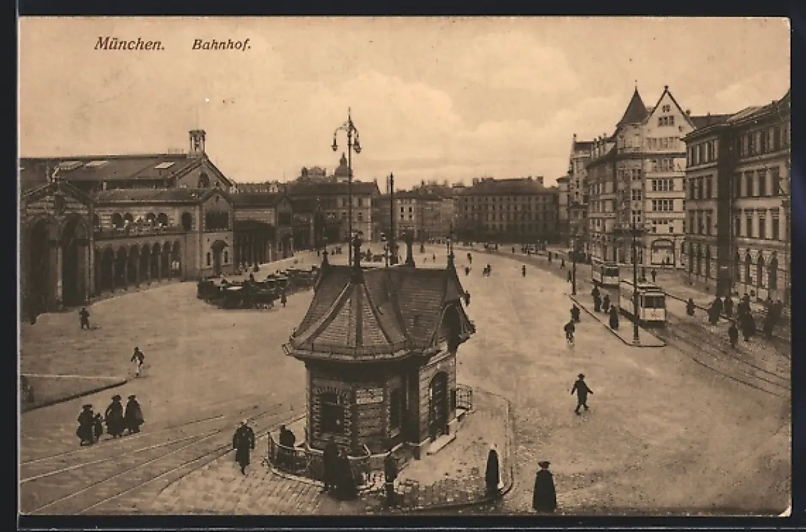Click the large dark-facade building at far right

pyautogui.click(x=739, y=202)
